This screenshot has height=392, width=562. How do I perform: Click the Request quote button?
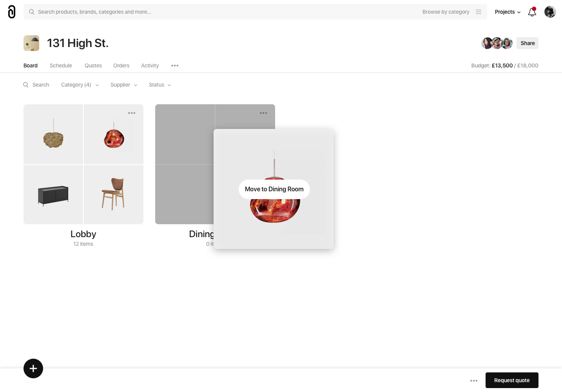click(512, 380)
